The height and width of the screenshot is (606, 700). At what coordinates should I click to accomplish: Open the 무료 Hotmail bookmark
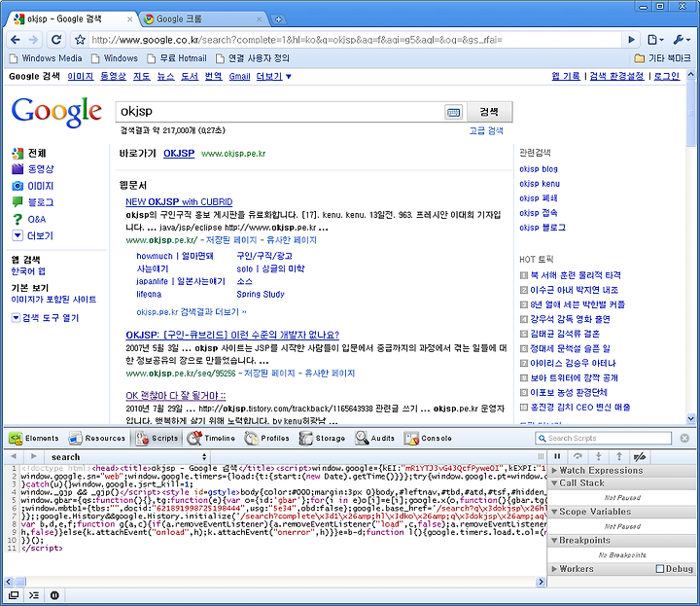coord(177,58)
